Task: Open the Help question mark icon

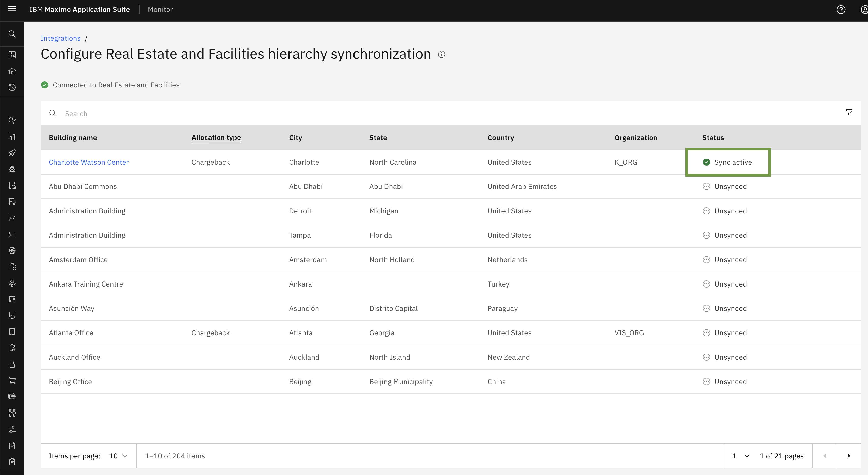Action: (841, 9)
